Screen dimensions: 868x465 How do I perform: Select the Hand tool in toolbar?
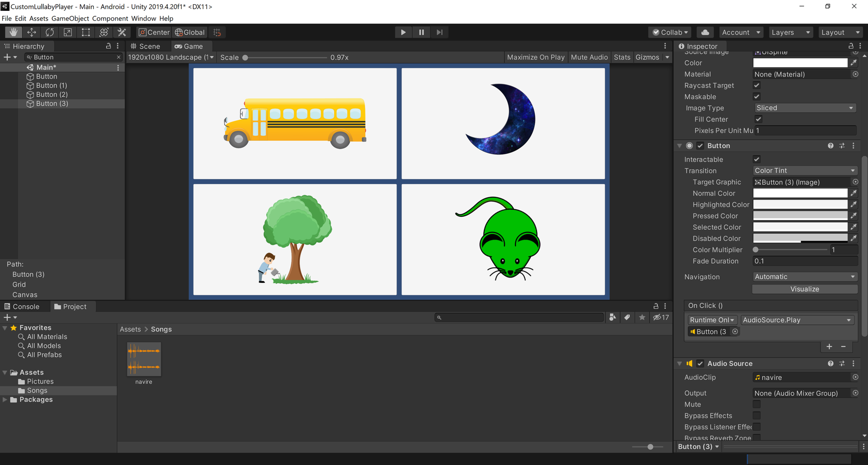(14, 33)
